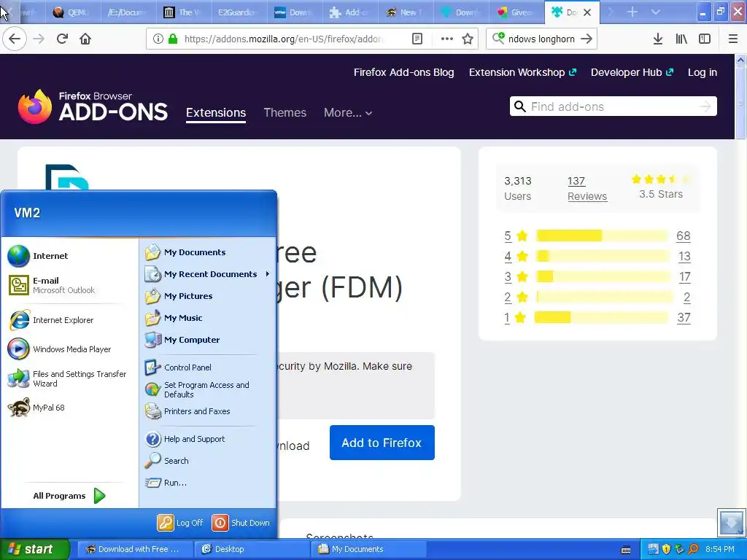Expand All Programs list
Image resolution: width=747 pixels, height=560 pixels.
[69, 496]
